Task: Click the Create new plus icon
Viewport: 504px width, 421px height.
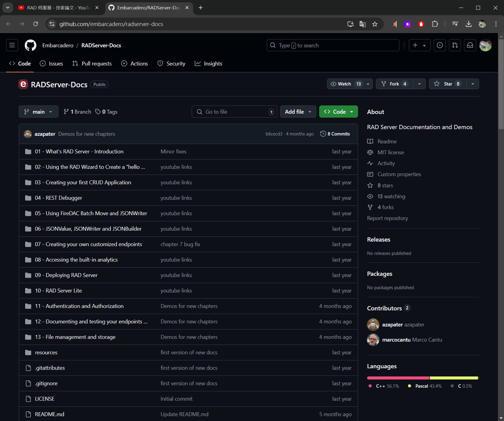Action: (415, 45)
